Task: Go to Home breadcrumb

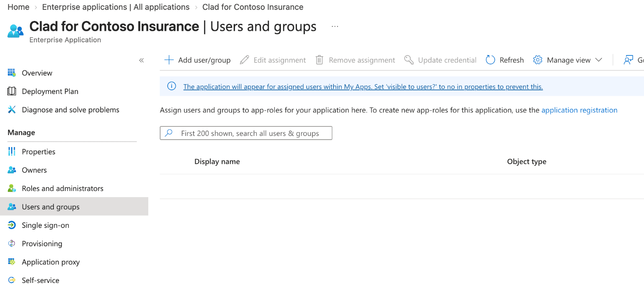Action: coord(18,7)
